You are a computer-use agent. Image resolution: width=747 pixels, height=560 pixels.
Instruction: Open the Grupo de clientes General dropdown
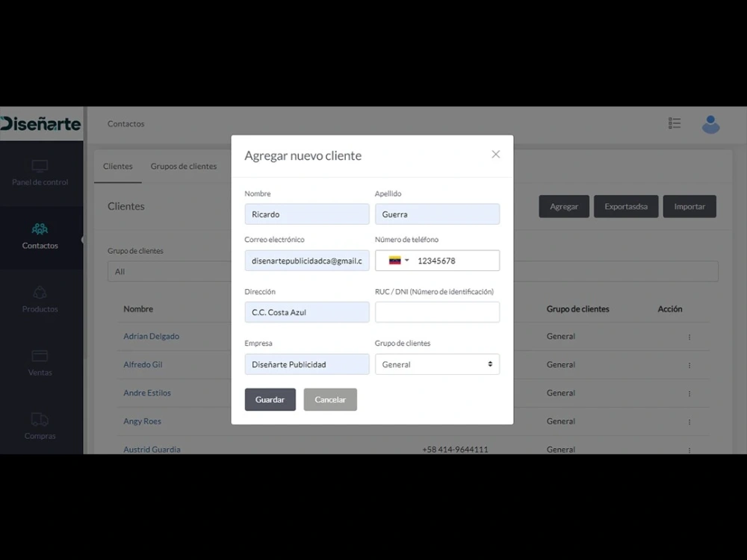[x=437, y=364]
